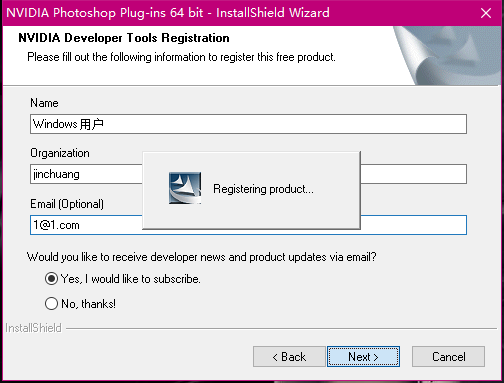Click the "Registering product..." status message
The image size is (504, 383).
263,189
